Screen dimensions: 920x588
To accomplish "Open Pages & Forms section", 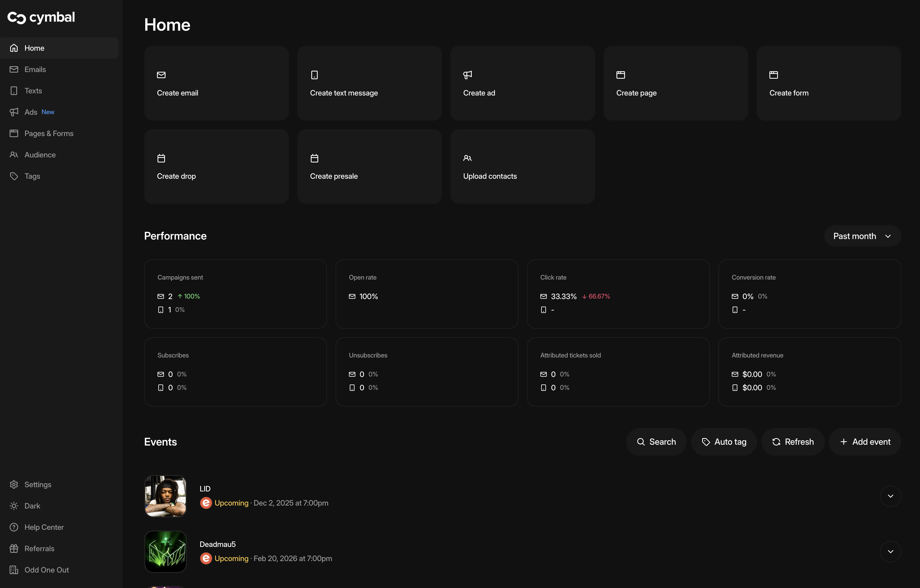I will [x=49, y=133].
